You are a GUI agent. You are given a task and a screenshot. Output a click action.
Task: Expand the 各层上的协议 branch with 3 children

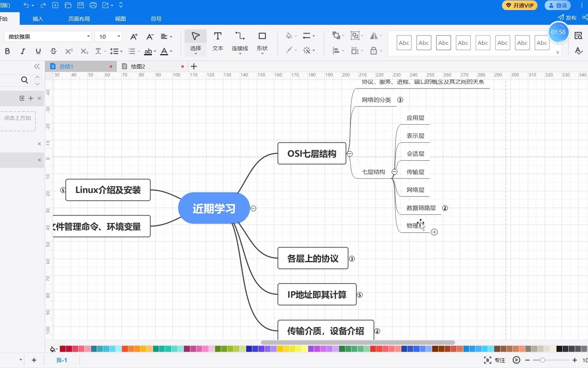point(352,259)
